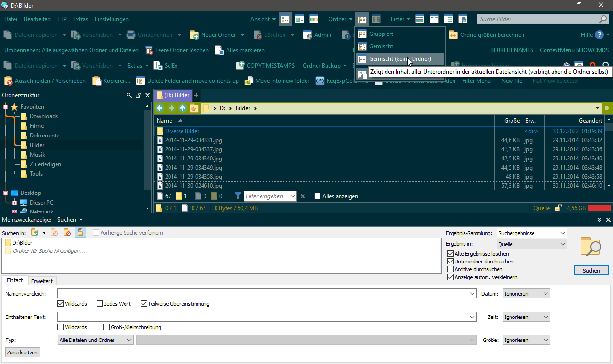Collapse the Favoriten tree node

click(6, 107)
